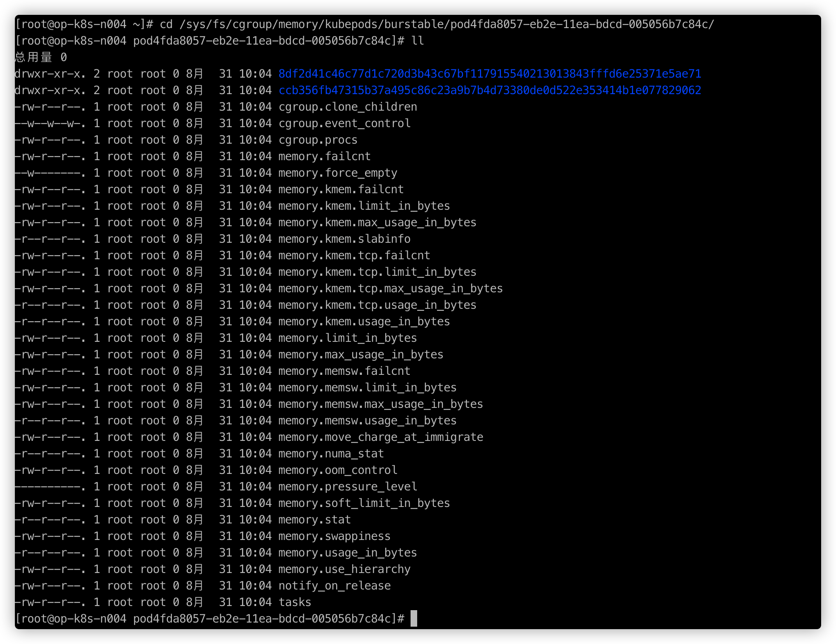The height and width of the screenshot is (644, 836).
Task: Click the cgroup.event_control file name
Action: (344, 123)
